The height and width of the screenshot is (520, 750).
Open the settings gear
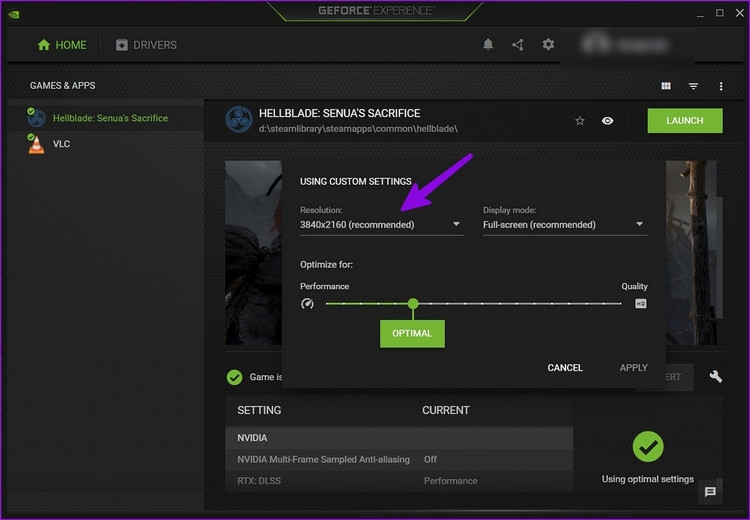click(x=548, y=44)
